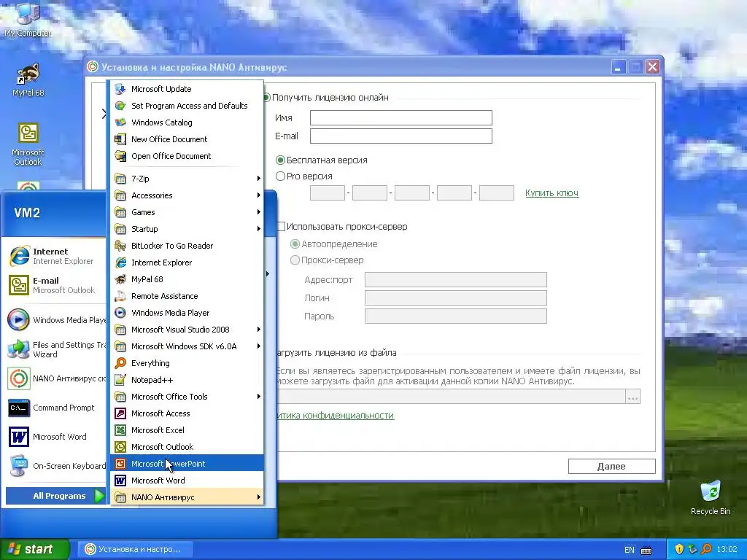
Task: Click Купить ключ link
Action: [551, 192]
